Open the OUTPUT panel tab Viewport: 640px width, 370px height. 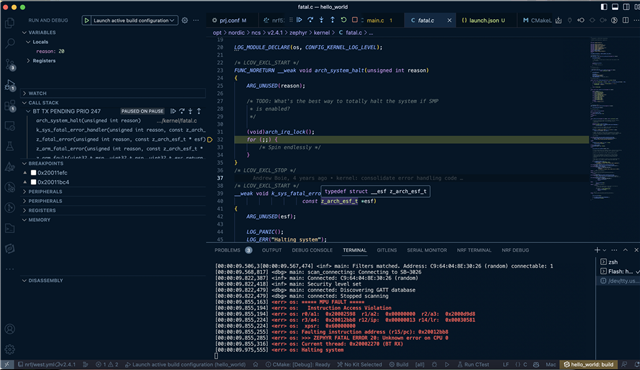click(271, 250)
